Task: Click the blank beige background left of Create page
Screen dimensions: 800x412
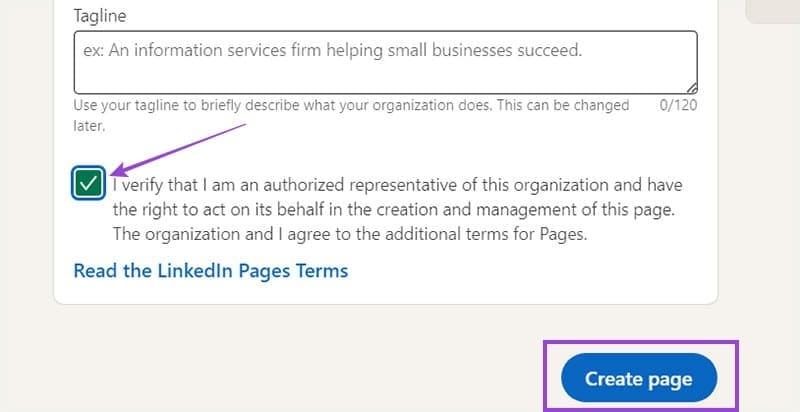Action: (300, 370)
